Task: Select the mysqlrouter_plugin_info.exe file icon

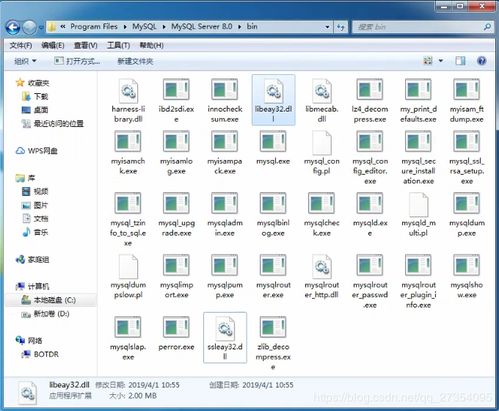Action: (418, 265)
